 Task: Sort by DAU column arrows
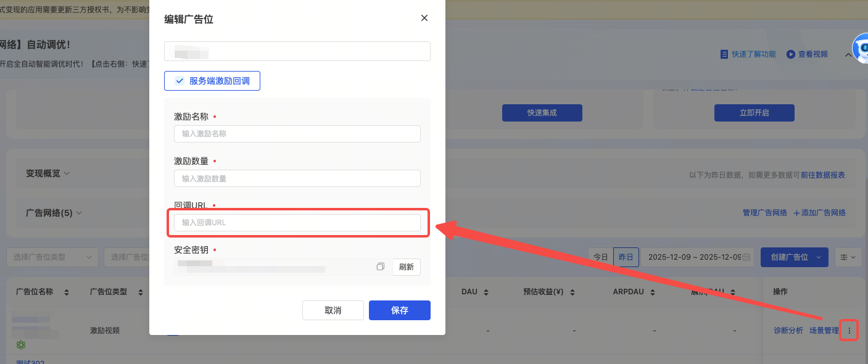point(486,292)
